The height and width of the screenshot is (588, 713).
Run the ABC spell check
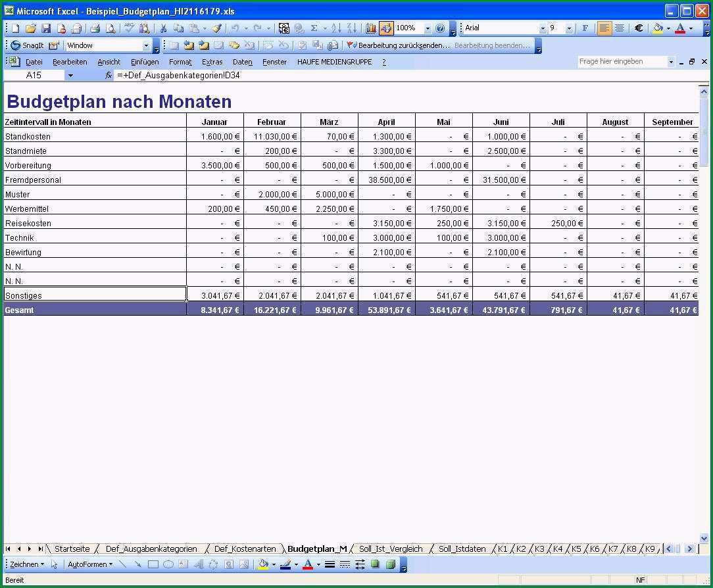pos(129,28)
